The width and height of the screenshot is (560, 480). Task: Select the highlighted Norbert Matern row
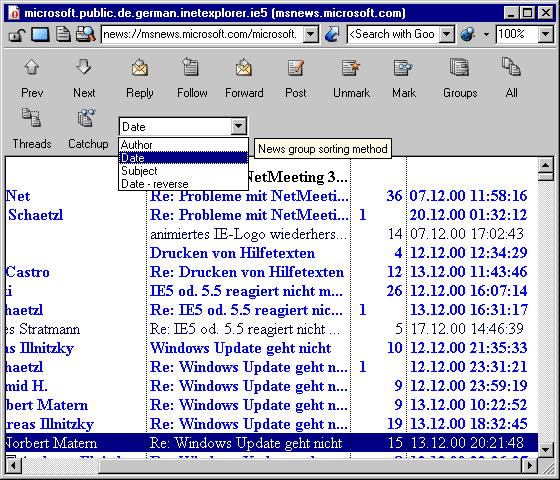click(272, 443)
